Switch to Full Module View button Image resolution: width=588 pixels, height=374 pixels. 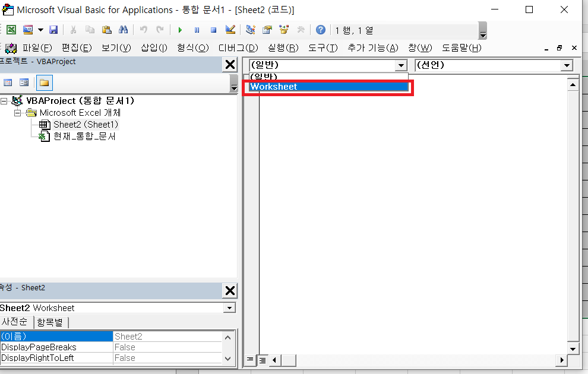point(263,360)
